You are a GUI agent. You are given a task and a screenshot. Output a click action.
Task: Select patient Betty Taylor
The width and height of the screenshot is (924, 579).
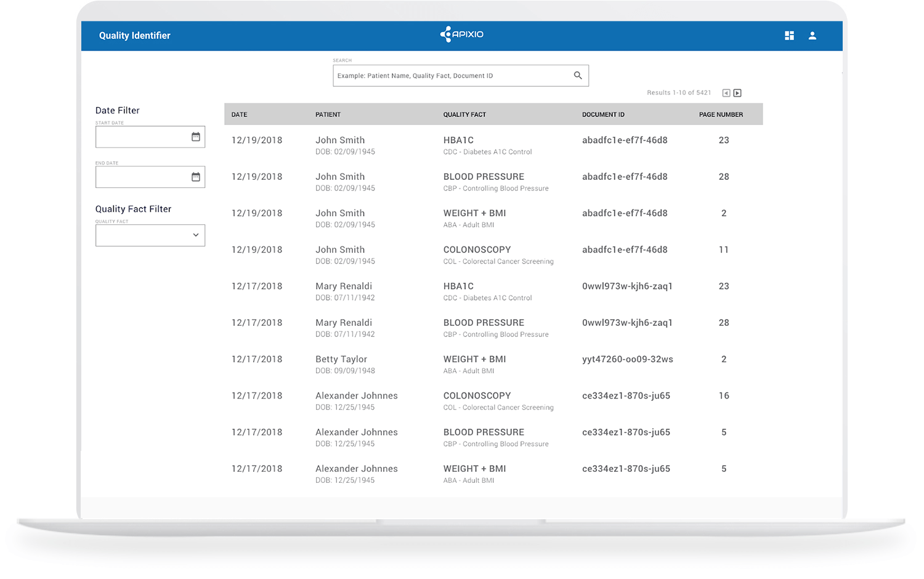pos(341,359)
